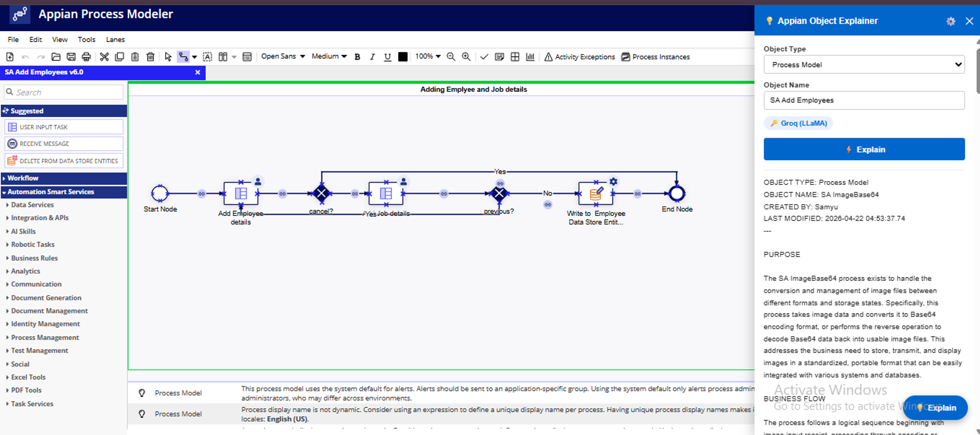980x435 pixels.
Task: Click the grid icon in toolbar
Action: coord(515,57)
